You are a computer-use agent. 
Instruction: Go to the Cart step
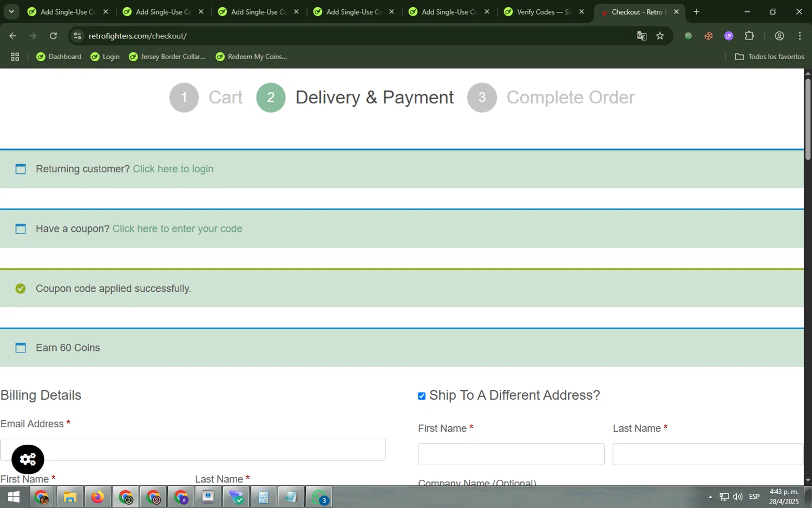point(225,97)
